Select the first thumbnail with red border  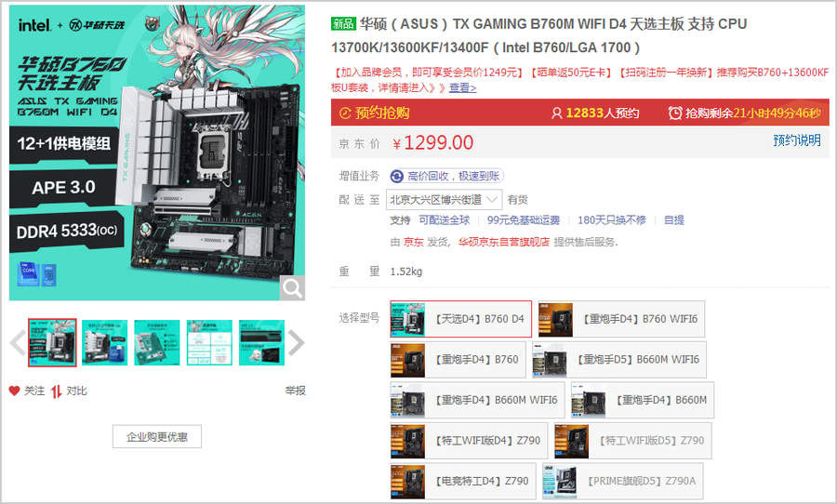tap(52, 343)
